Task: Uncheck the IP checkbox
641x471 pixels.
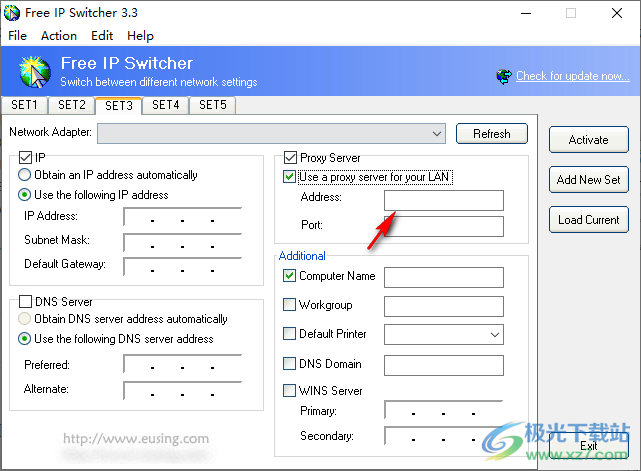Action: (25, 157)
